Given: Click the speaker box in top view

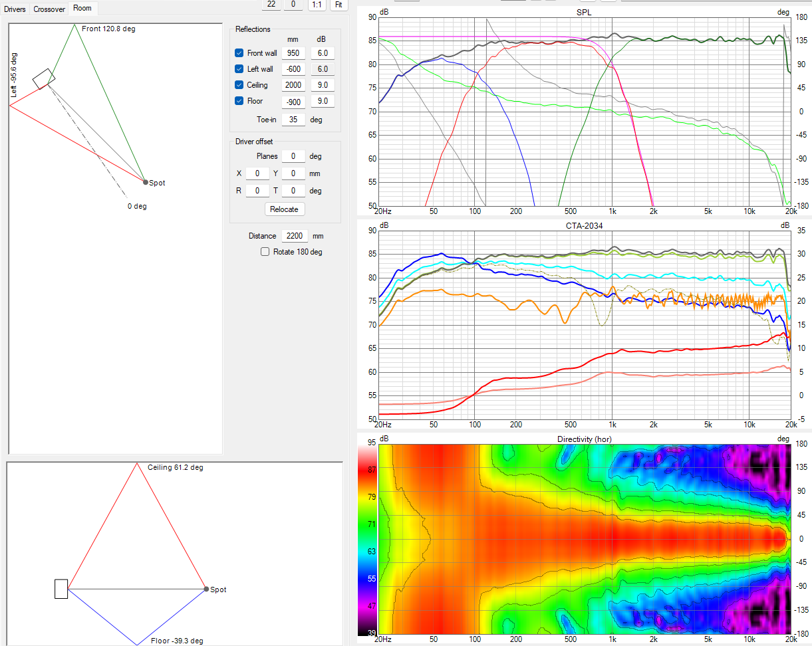Looking at the screenshot, I should 44,78.
